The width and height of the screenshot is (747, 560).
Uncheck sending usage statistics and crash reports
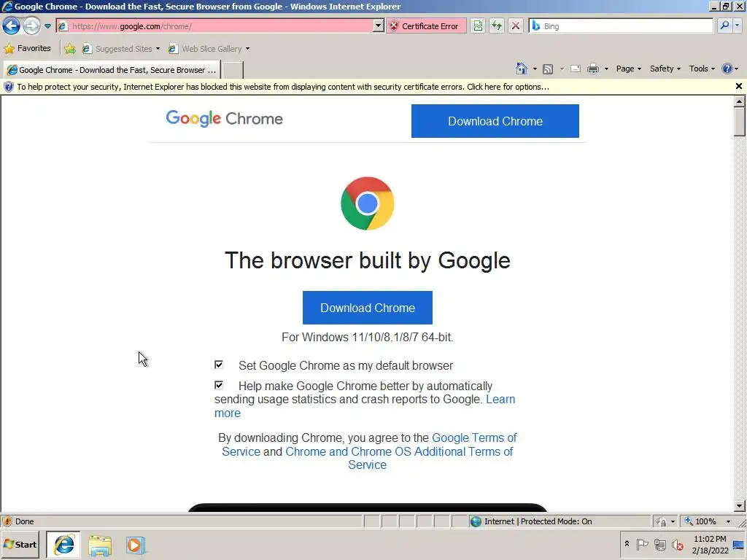coord(219,385)
